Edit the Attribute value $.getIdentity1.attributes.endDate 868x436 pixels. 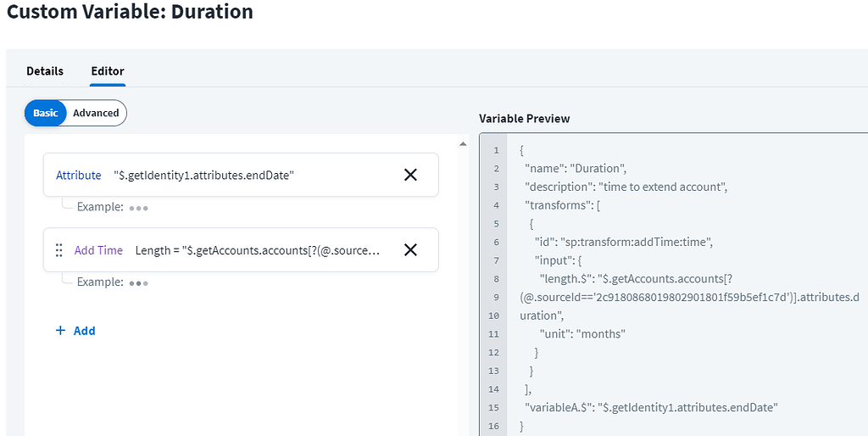[203, 176]
